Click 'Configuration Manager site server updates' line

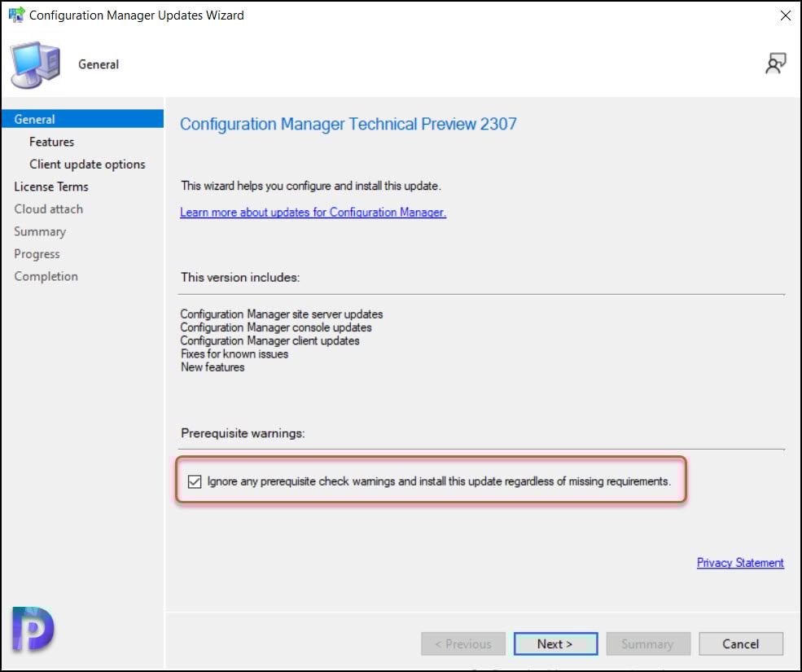[282, 314]
